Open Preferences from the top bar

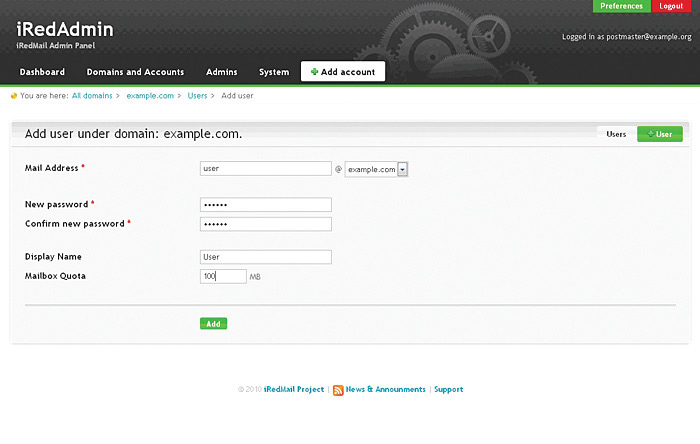point(621,6)
